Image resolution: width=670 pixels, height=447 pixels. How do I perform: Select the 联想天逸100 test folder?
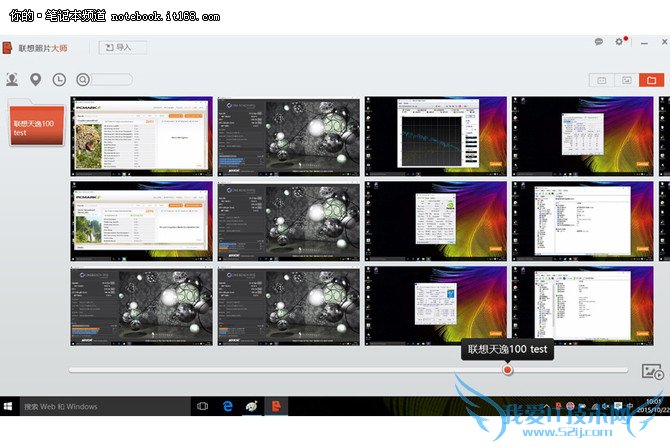(x=36, y=124)
